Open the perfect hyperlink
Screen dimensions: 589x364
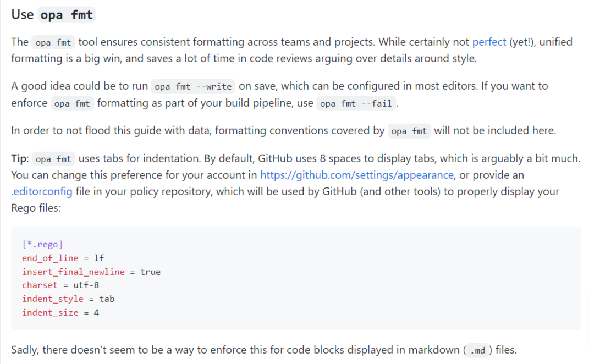[488, 41]
